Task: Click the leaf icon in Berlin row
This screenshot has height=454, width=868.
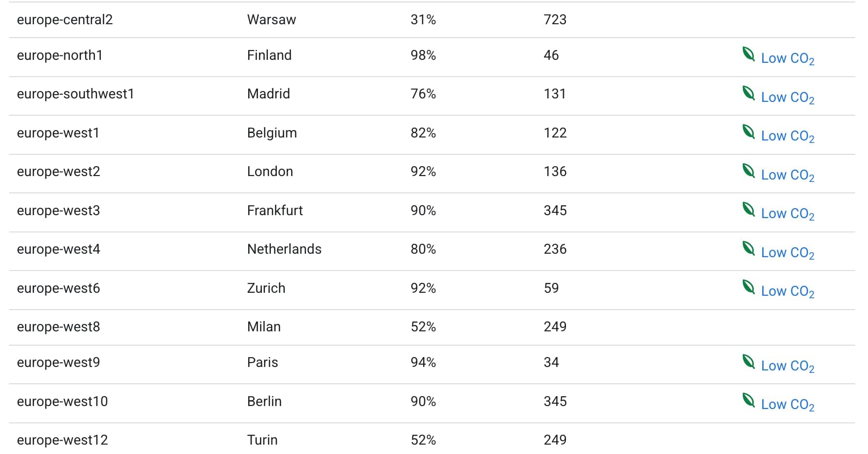Action: (x=748, y=400)
